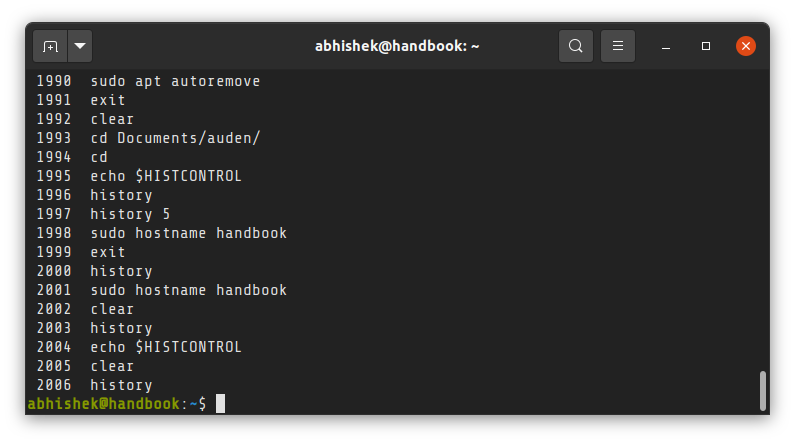Click the window title abhishek@handbook
Screen dimensions: 795x443
pos(397,46)
